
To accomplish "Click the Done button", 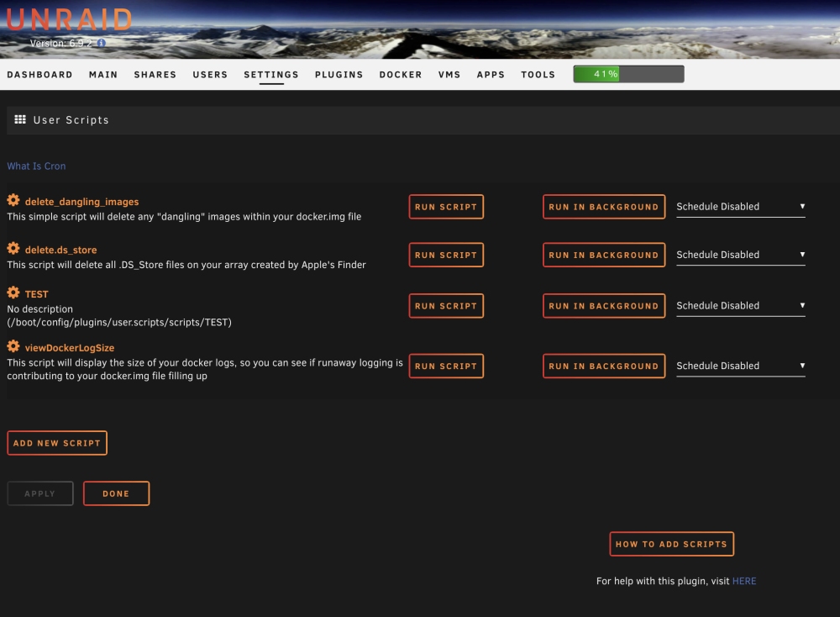I will point(116,493).
